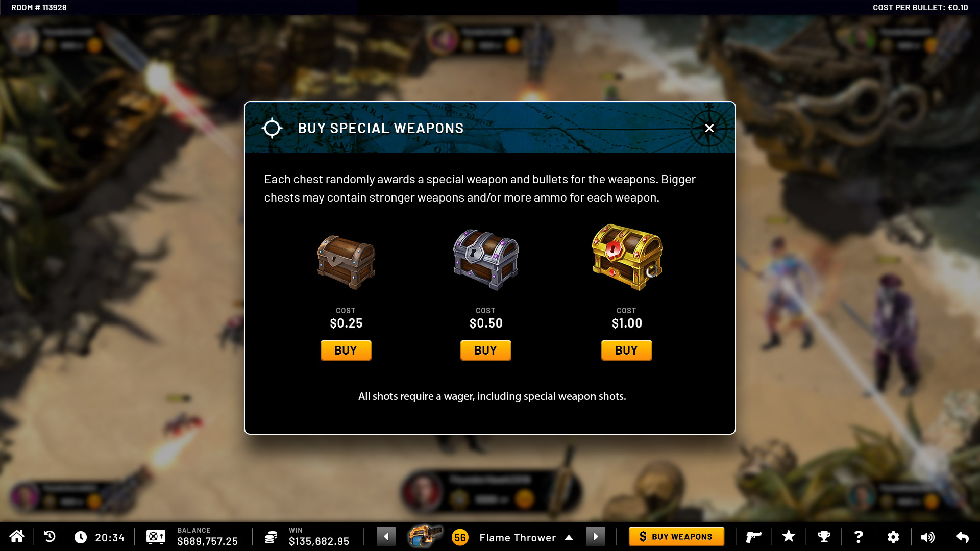Image resolution: width=980 pixels, height=551 pixels.
Task: Open the star favorites icon
Action: click(789, 536)
